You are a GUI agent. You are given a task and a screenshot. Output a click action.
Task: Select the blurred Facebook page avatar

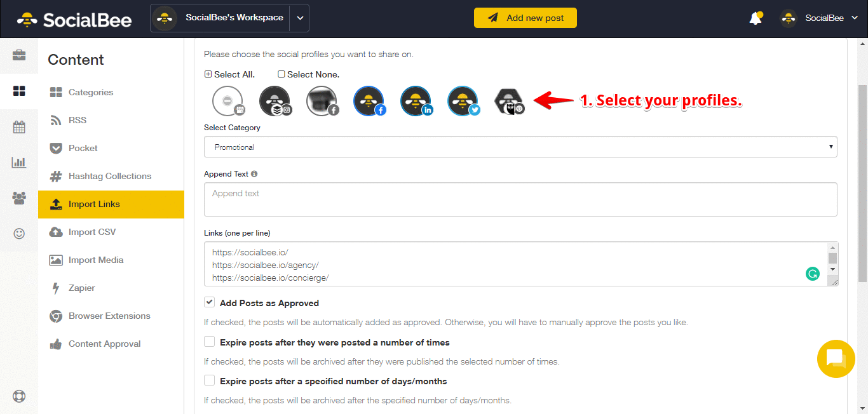pos(322,101)
